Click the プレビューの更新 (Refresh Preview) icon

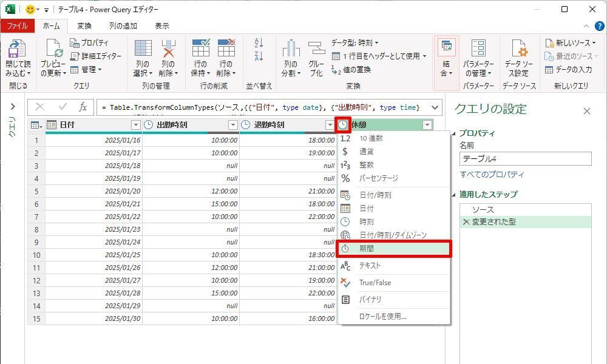point(53,50)
